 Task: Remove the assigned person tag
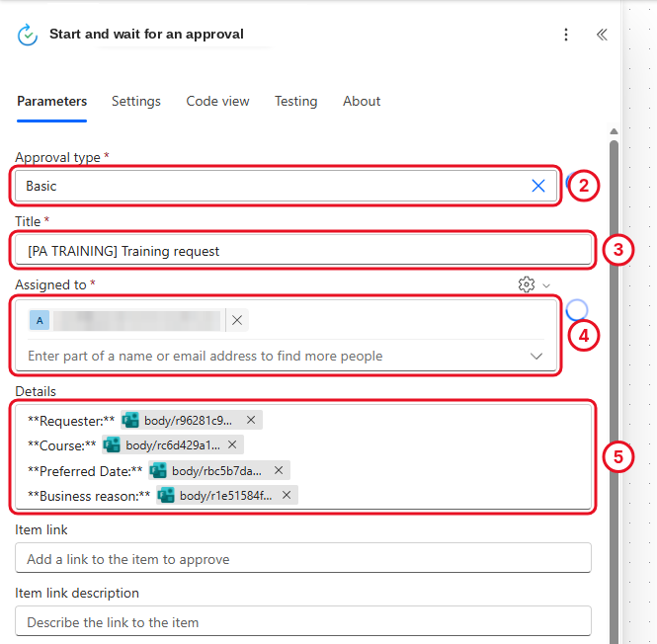pos(237,321)
